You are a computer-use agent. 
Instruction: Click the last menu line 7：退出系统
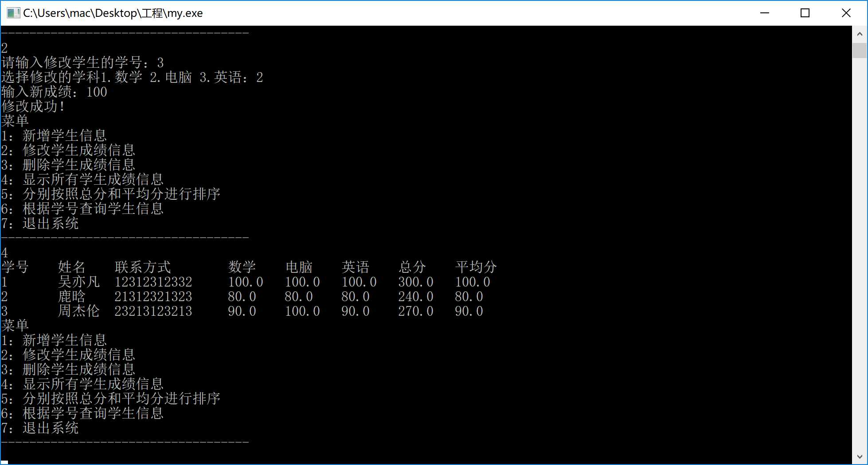(40, 428)
